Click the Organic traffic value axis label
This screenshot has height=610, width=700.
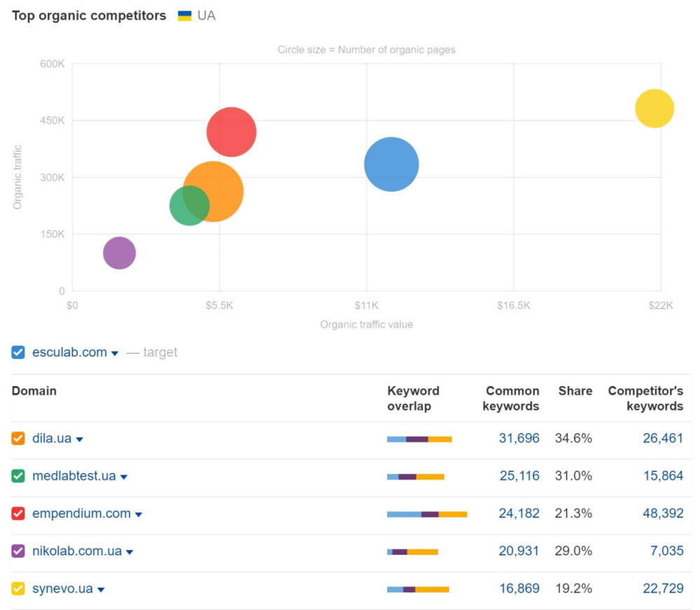pos(367,325)
